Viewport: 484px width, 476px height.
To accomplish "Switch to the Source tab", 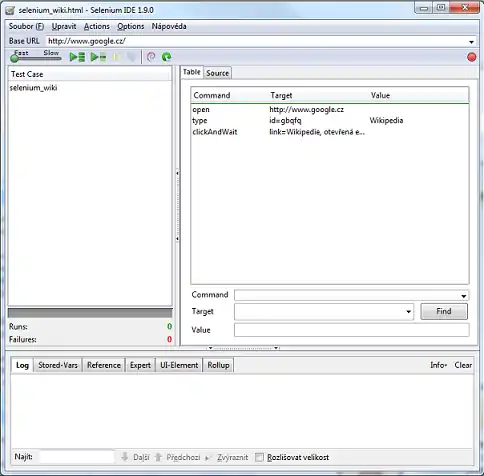I will click(x=217, y=73).
